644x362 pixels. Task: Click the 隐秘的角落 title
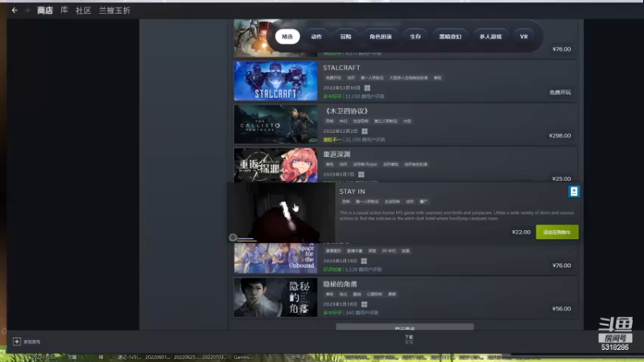[x=340, y=284]
